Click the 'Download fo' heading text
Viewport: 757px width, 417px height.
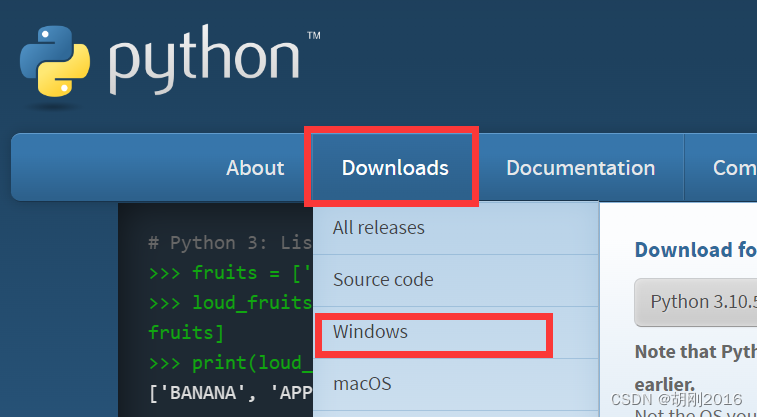coord(696,250)
